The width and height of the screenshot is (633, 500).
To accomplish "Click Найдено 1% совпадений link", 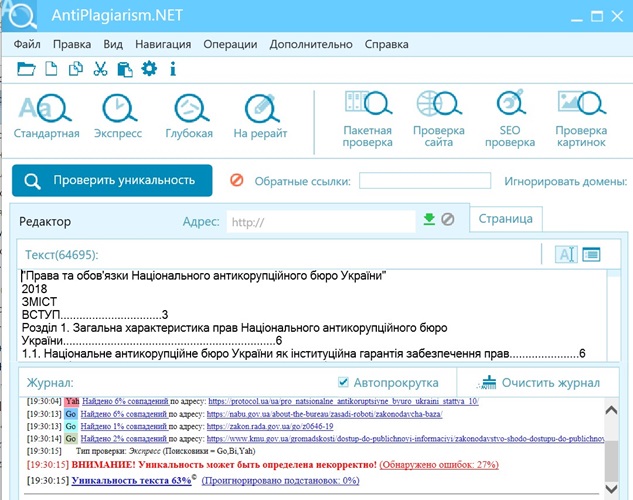I will click(x=124, y=427).
